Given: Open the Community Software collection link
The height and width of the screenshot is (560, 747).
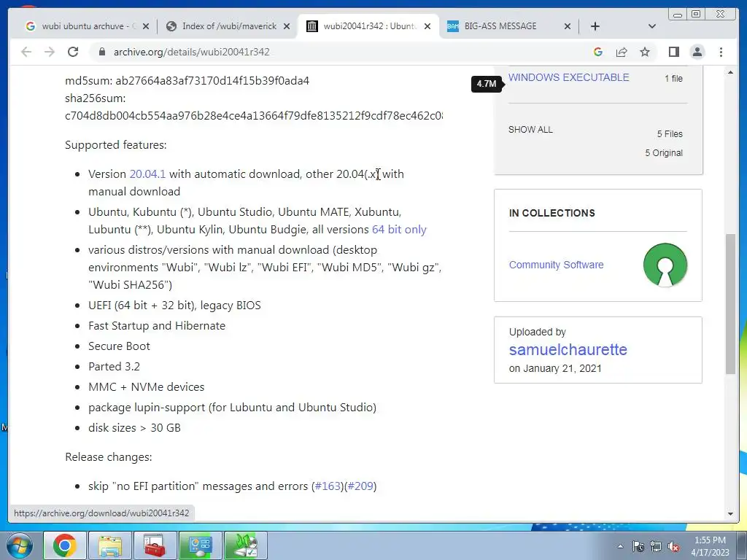Looking at the screenshot, I should 556,265.
